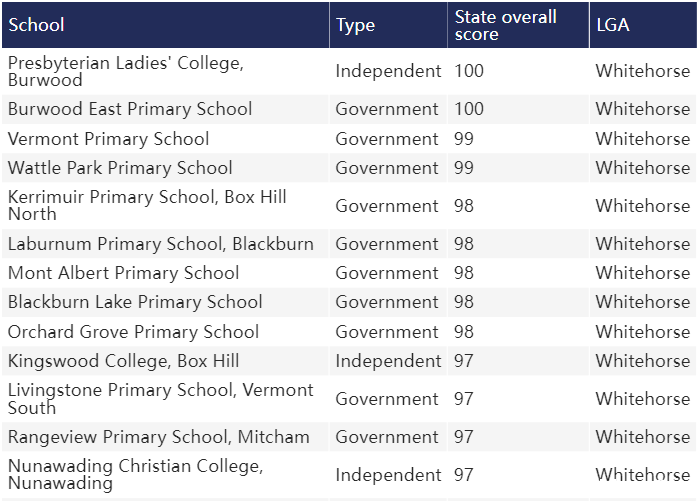This screenshot has height=501, width=697.
Task: Select Livingstone Primary School, Vermont South
Action: 161,399
